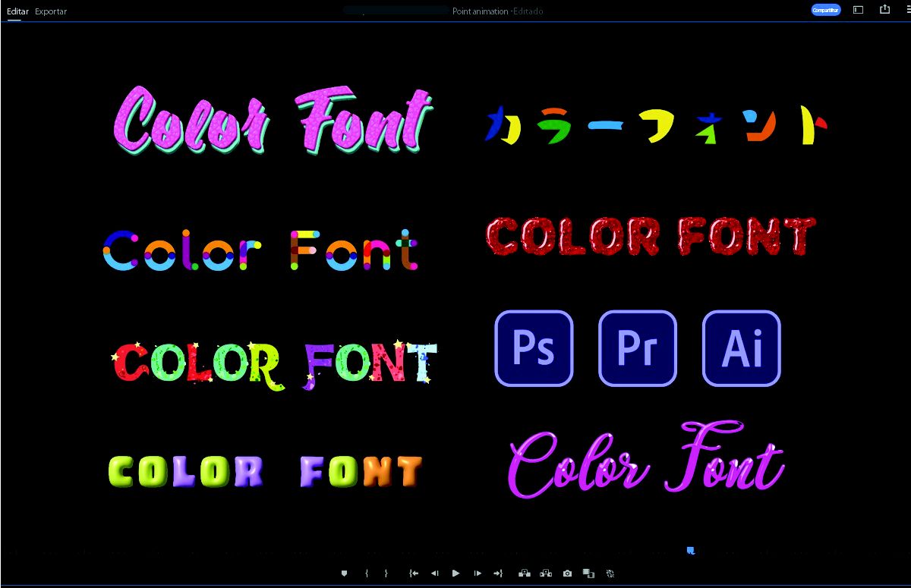Switch to the Exportar tab
The height and width of the screenshot is (588, 911).
point(51,11)
